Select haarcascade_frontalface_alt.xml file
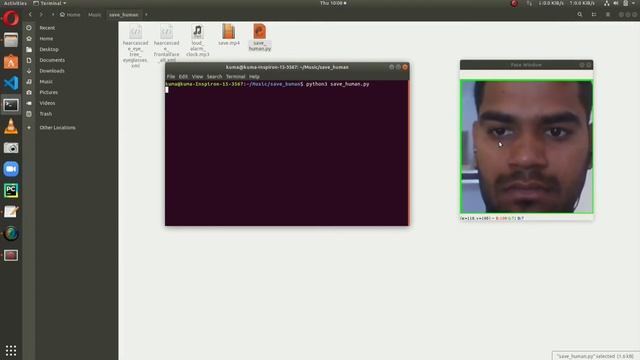The height and width of the screenshot is (360, 640). 167,43
